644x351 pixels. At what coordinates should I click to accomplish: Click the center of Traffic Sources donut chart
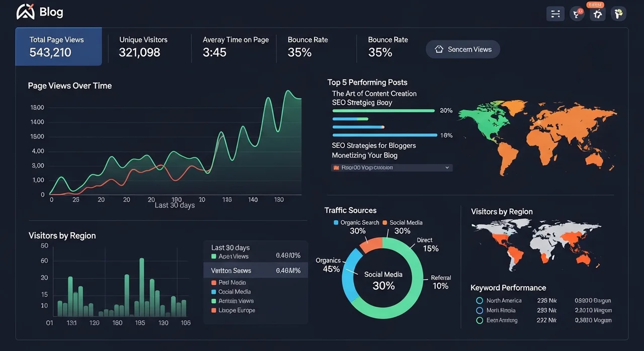[383, 280]
